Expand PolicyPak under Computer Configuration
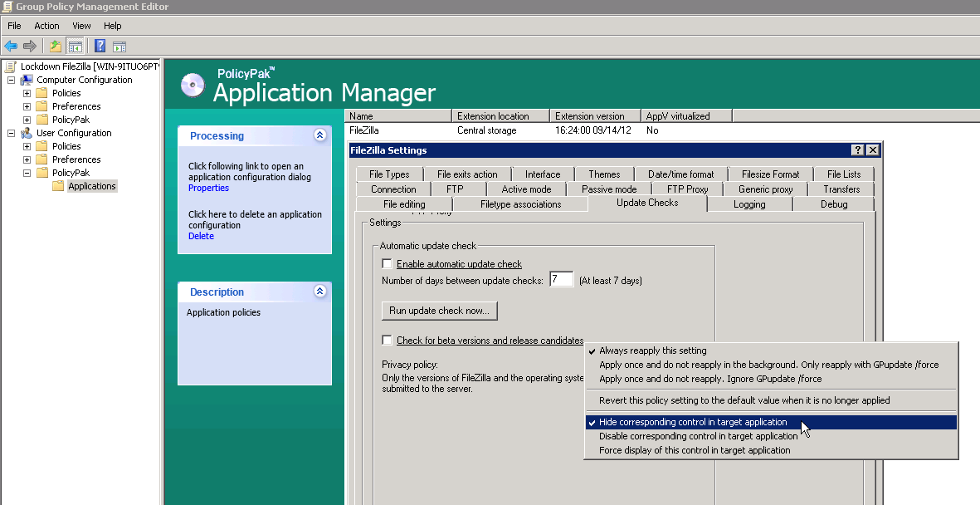 (x=27, y=120)
